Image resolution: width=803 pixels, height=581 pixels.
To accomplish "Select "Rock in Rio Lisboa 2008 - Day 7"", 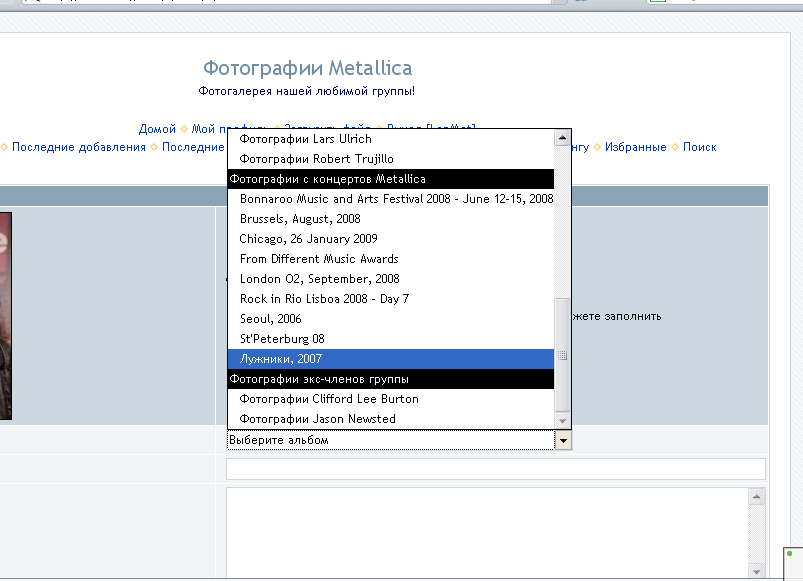I will (x=324, y=299).
